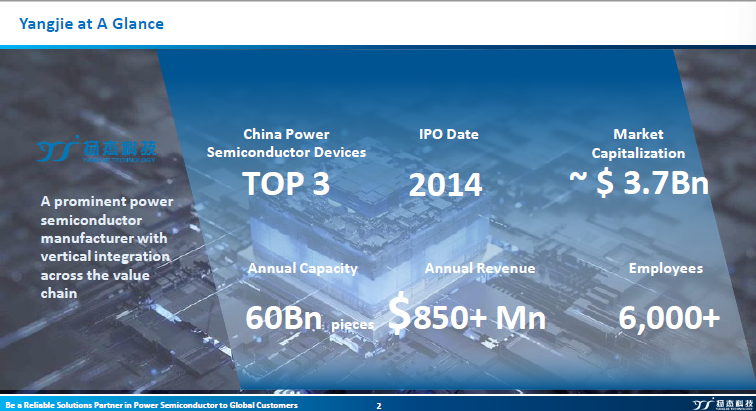The image size is (756, 411).
Task: Select the '$850+ Mn' revenue figure
Action: (x=467, y=315)
